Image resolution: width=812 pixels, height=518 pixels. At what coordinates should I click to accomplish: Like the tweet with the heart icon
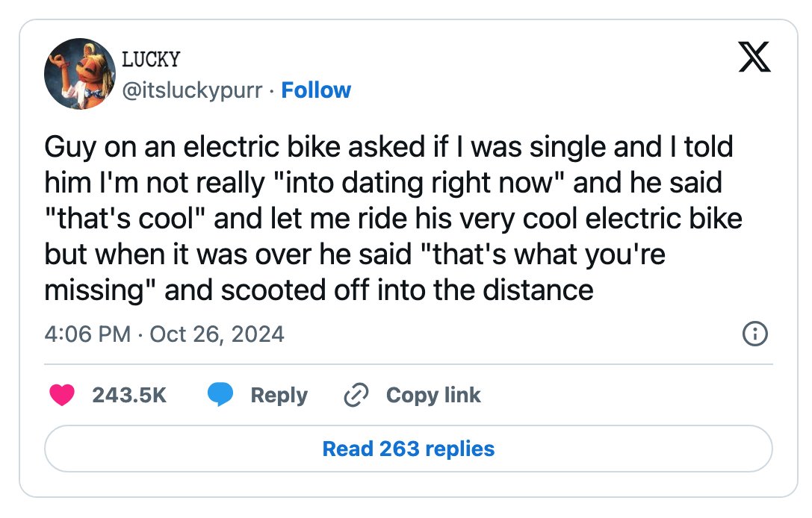pyautogui.click(x=62, y=395)
